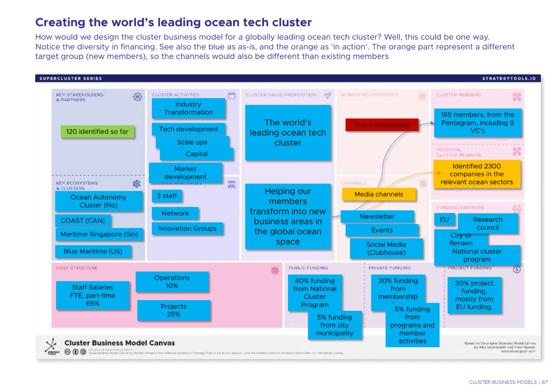Select the green '120 identified so far' note
The width and height of the screenshot is (555, 392).
click(97, 132)
